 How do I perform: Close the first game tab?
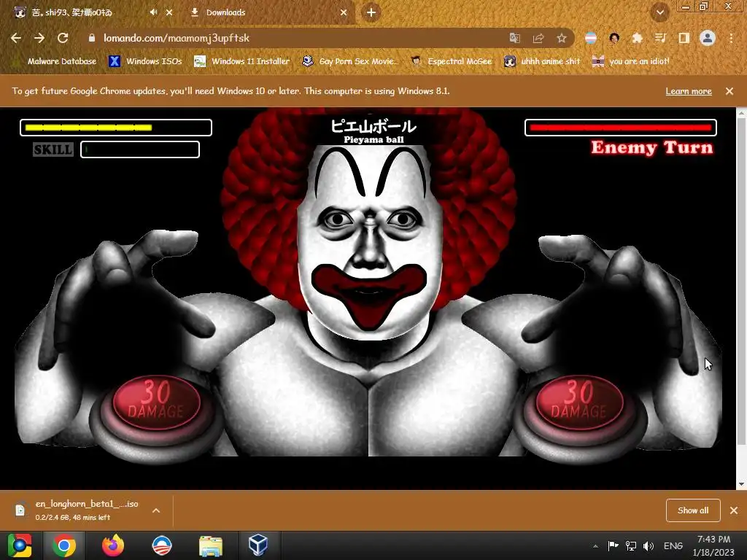click(169, 12)
